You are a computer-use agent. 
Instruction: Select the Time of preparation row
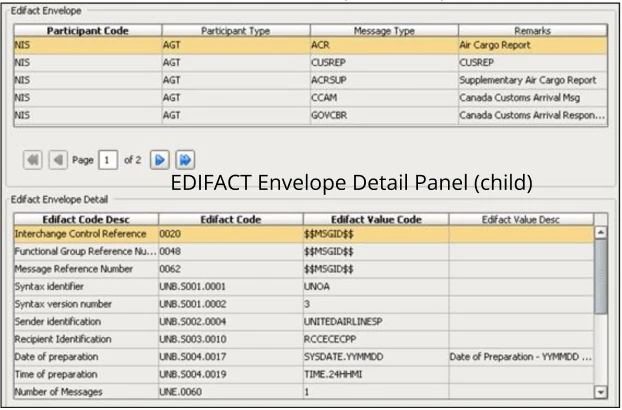304,374
